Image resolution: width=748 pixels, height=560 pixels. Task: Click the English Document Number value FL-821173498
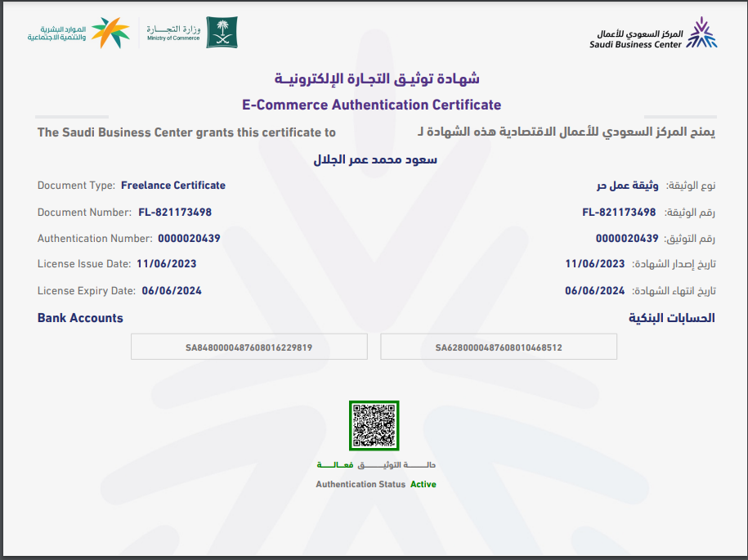point(175,213)
